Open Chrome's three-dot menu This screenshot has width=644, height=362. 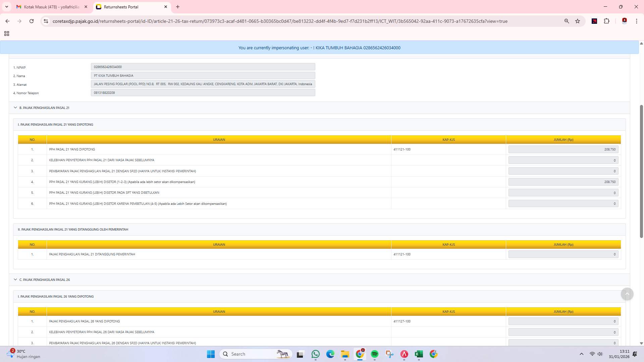pos(637,21)
